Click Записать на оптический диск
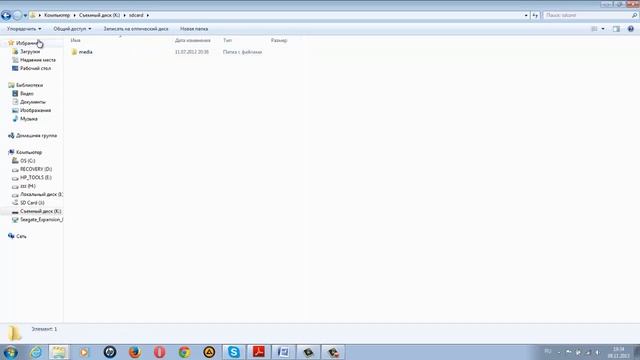Screen dimensions: 640x360 coord(136,29)
